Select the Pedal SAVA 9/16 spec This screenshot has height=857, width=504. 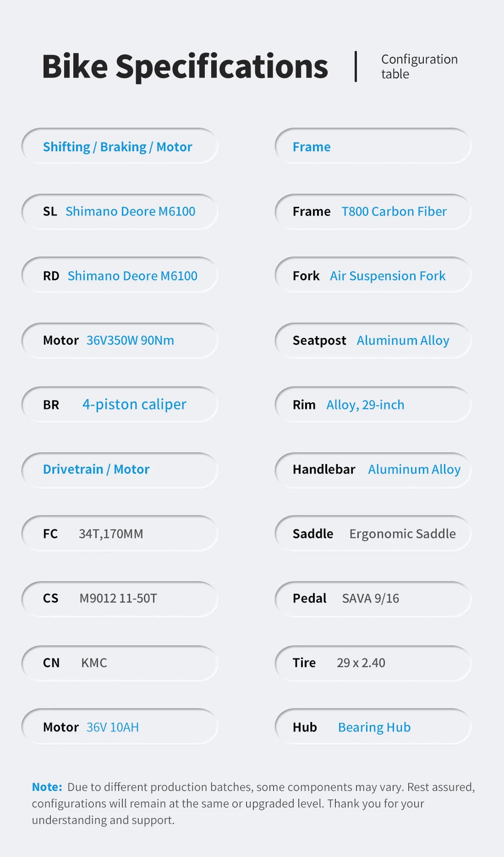(373, 598)
